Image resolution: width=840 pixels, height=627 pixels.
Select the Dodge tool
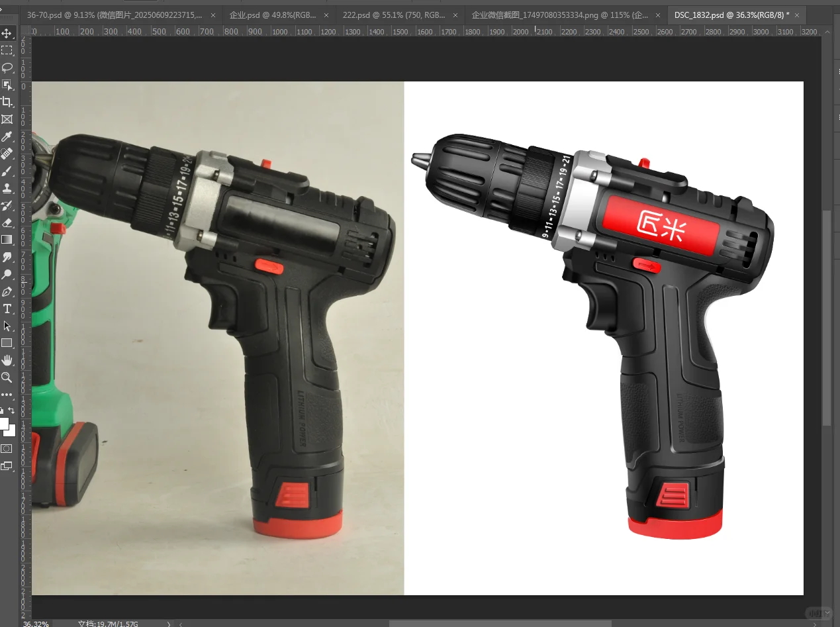pos(7,274)
